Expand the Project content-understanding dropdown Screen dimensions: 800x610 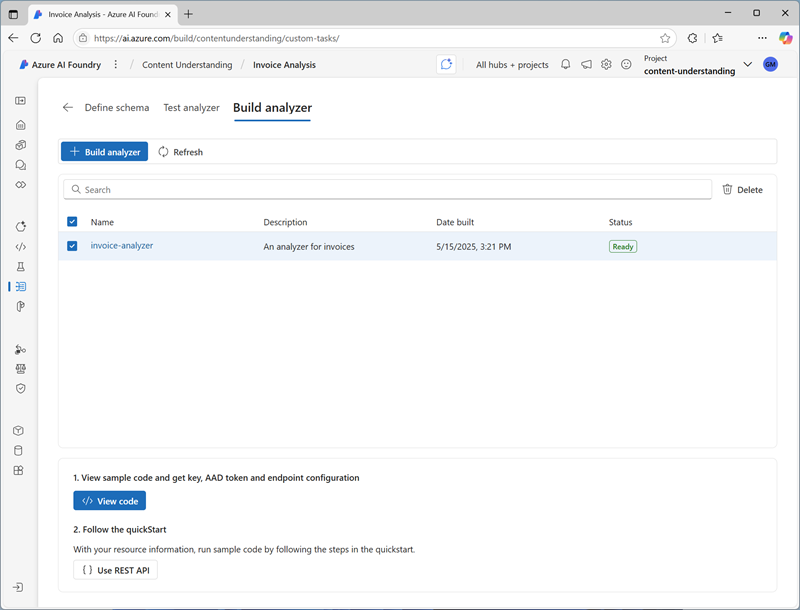[747, 64]
